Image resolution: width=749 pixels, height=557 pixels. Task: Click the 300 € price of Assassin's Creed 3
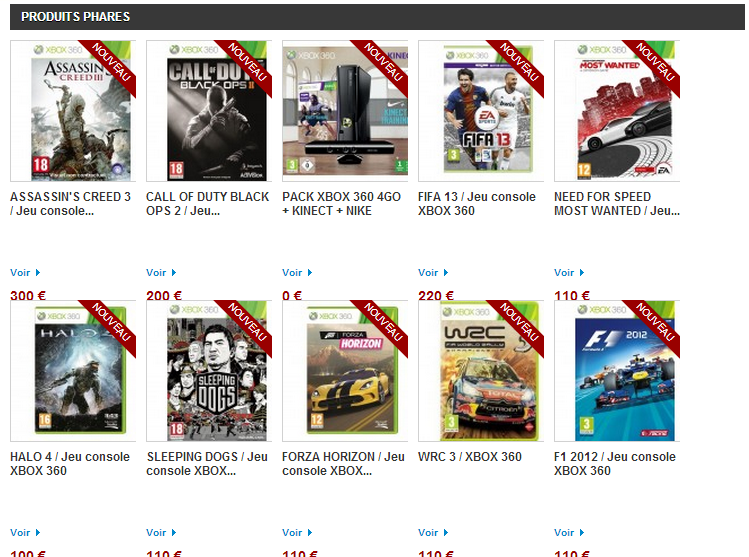click(28, 296)
